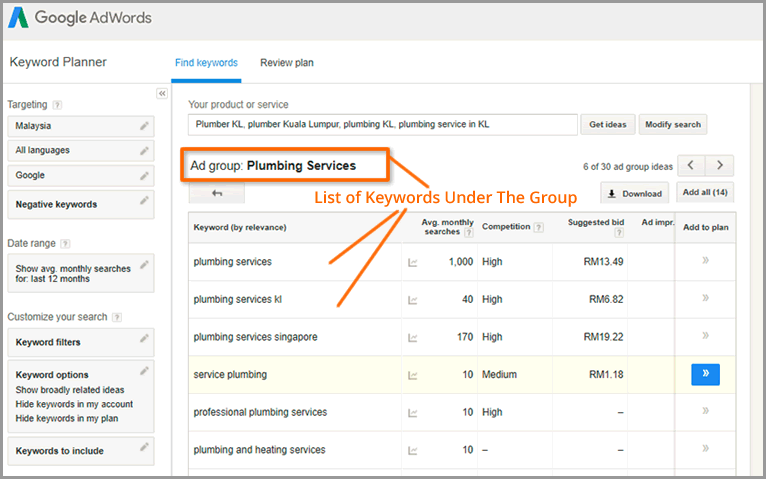Sort by Competition column header

tap(506, 227)
